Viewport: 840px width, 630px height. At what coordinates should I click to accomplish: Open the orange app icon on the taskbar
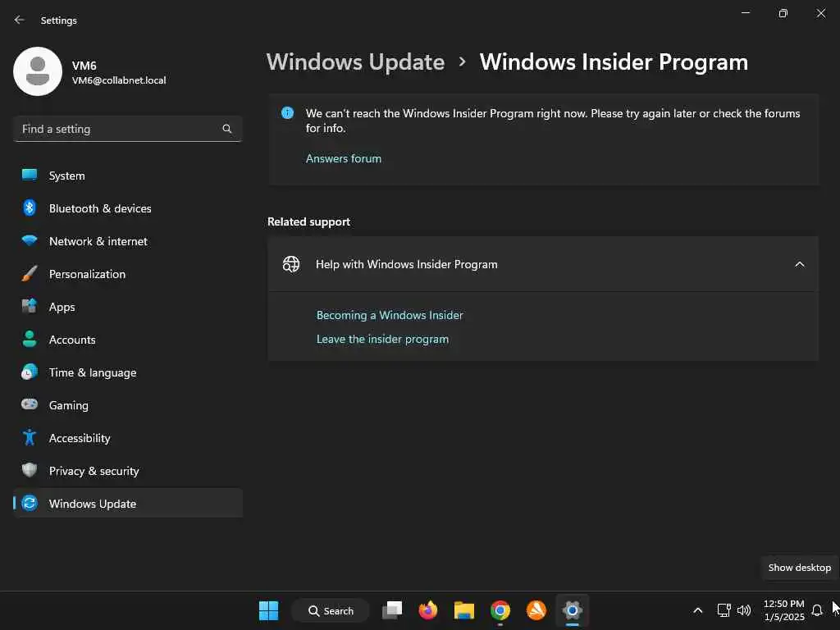click(536, 610)
